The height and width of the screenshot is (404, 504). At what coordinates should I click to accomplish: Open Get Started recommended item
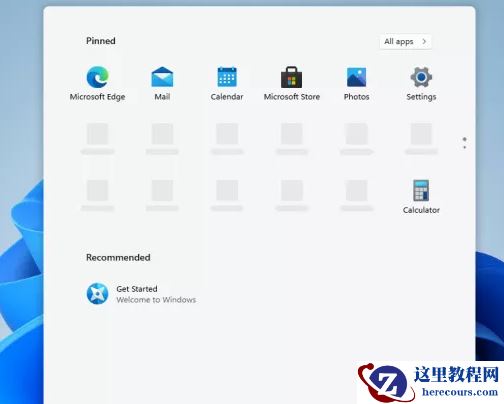(141, 294)
